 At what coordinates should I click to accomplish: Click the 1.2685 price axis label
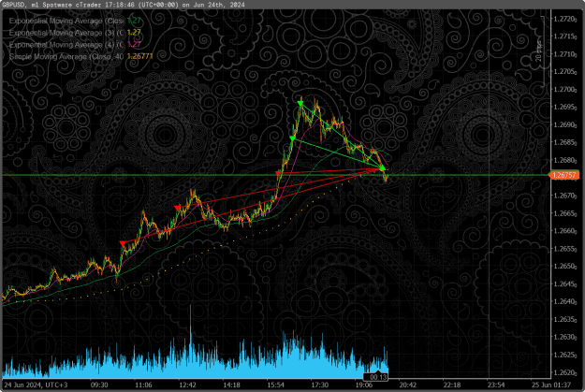point(564,142)
